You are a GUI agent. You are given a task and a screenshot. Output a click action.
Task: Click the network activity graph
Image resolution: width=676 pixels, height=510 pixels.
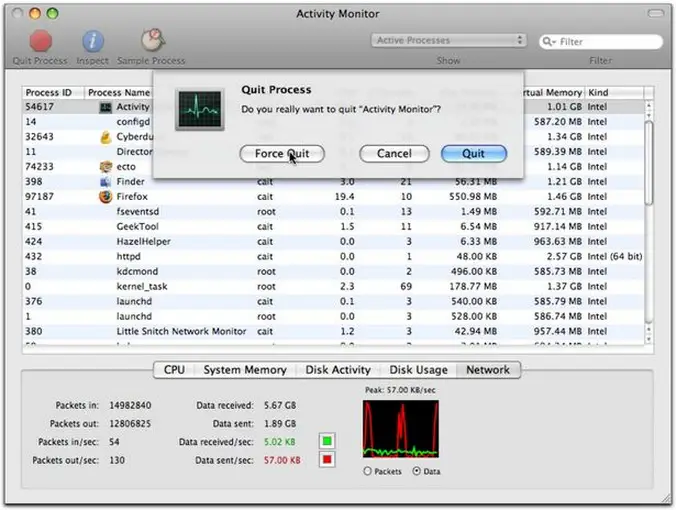coord(401,429)
